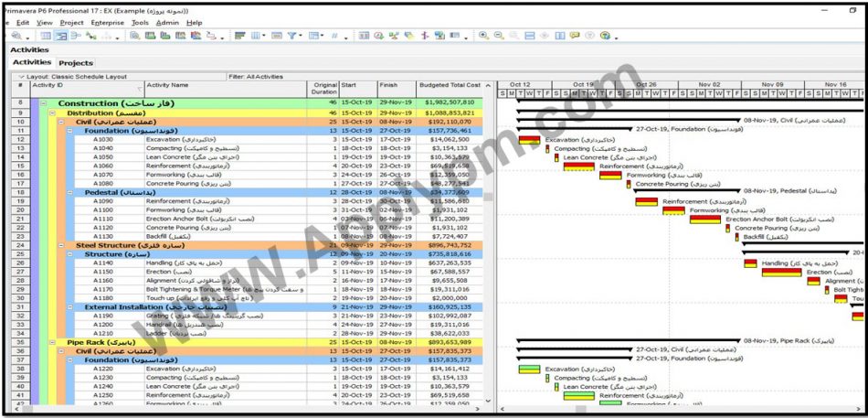
Task: Click the first bottom-layout icon after Trace Logic
Action: tap(135, 36)
